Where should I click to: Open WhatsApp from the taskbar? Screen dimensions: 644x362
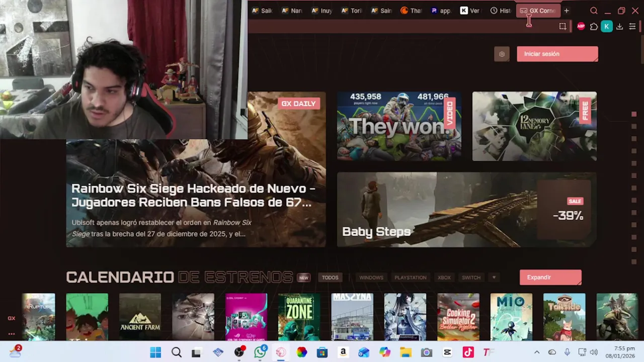coord(260,352)
